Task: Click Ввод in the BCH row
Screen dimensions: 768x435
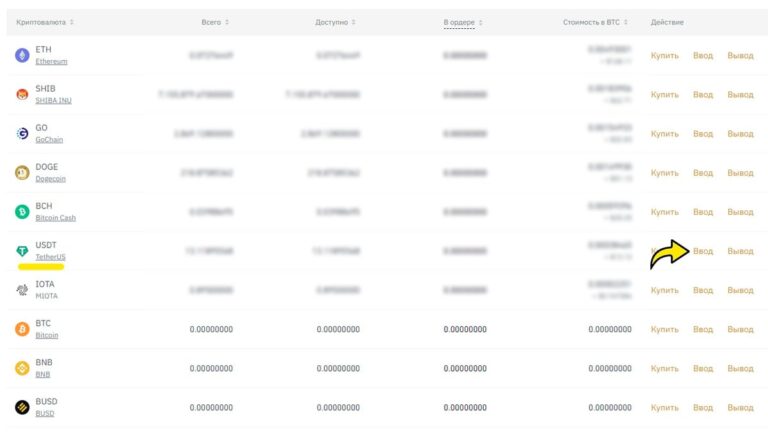Action: (x=703, y=212)
